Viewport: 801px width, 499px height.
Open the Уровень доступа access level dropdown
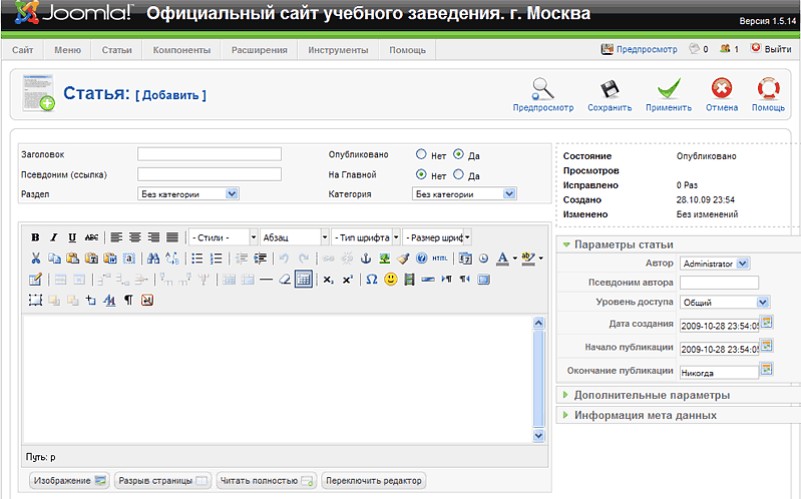[724, 301]
